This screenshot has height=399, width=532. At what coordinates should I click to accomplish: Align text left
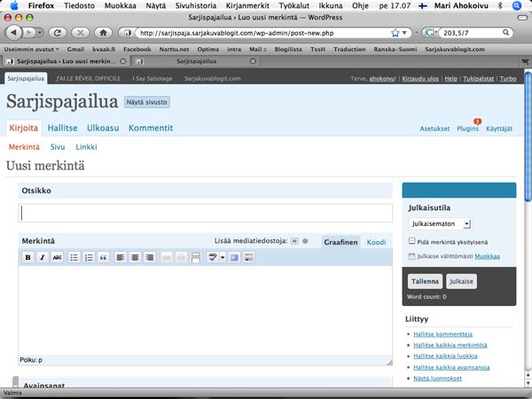click(x=120, y=257)
